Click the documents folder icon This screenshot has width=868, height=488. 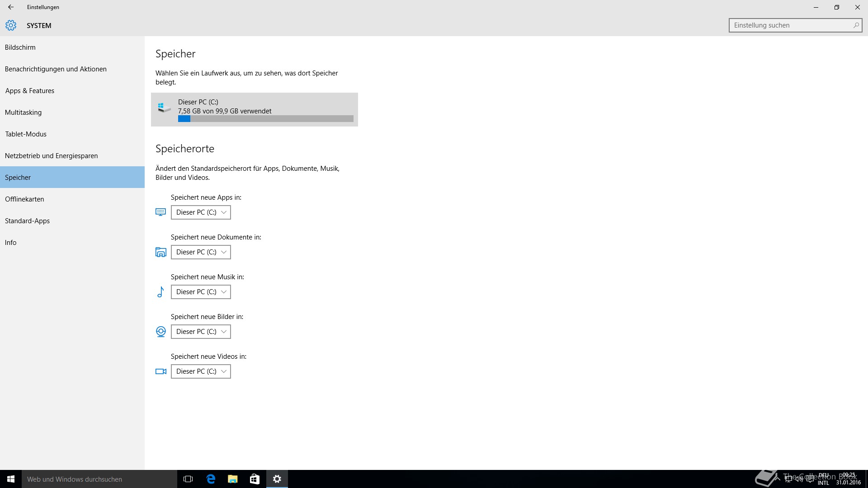[160, 252]
